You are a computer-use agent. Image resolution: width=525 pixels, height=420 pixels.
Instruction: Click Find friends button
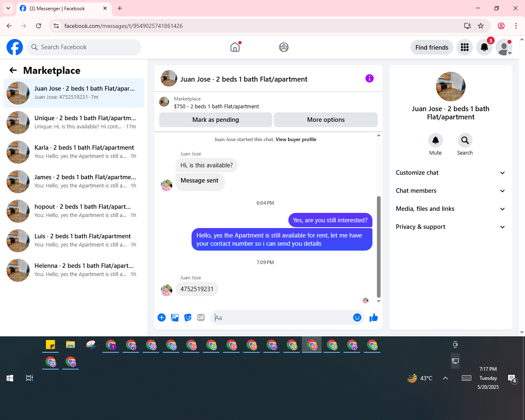(432, 47)
